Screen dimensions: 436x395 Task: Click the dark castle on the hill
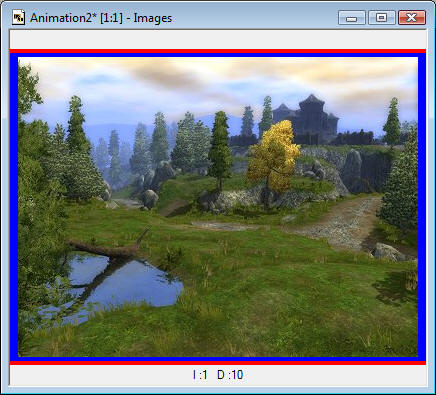pos(305,120)
